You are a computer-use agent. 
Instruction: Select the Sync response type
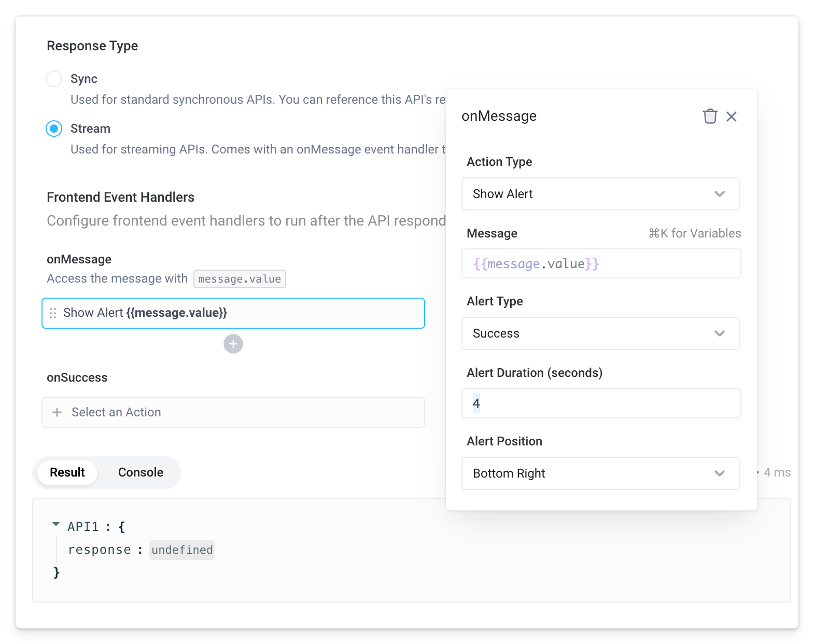[54, 78]
